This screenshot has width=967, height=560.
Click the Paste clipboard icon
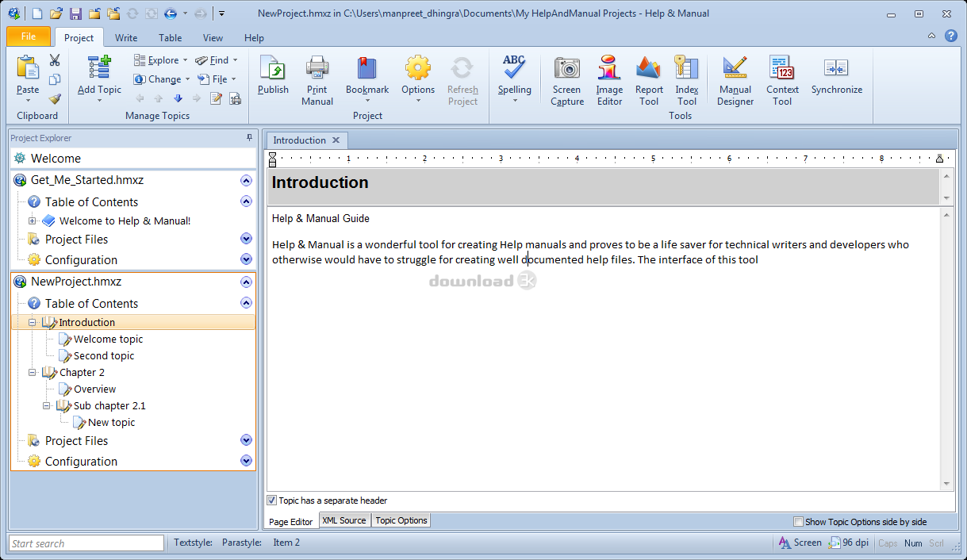28,67
